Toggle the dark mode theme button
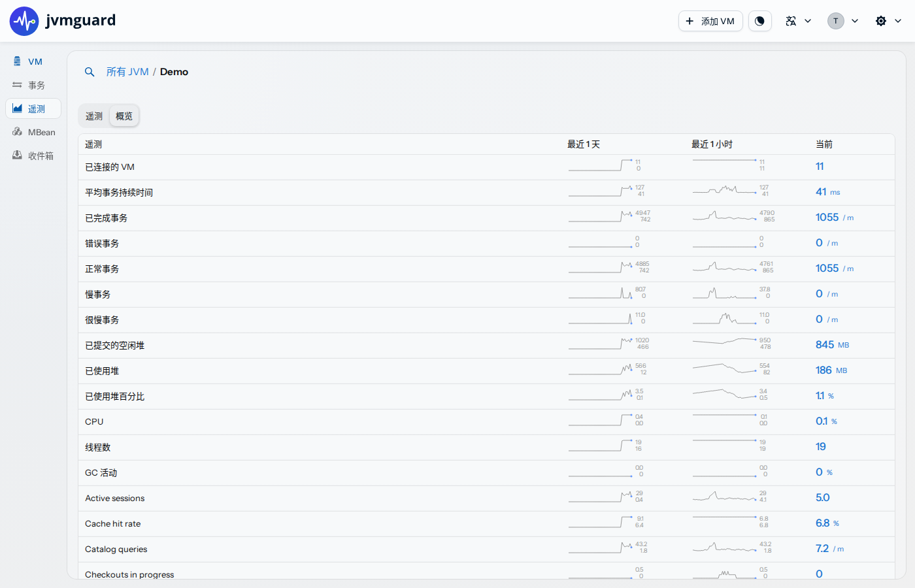 [759, 21]
